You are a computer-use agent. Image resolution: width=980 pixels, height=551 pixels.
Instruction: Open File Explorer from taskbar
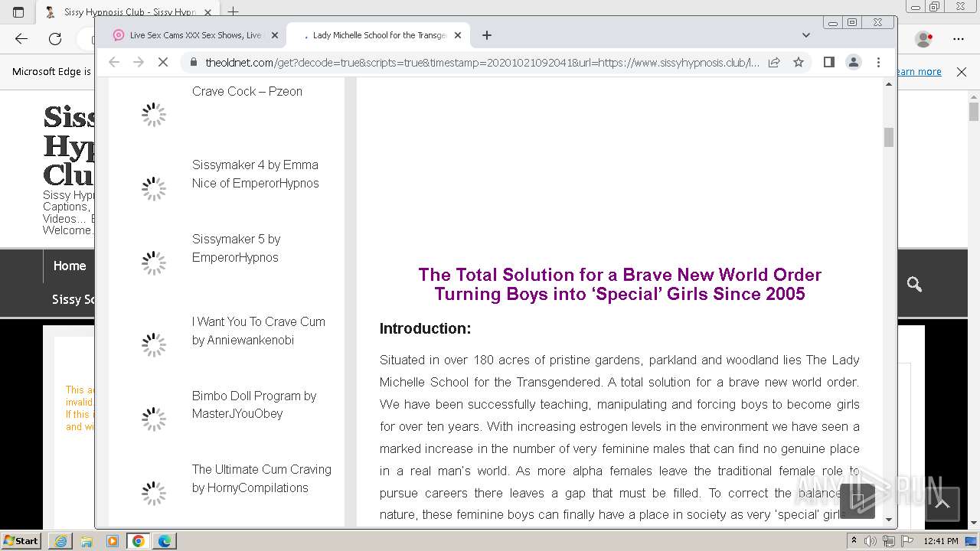pos(87,541)
